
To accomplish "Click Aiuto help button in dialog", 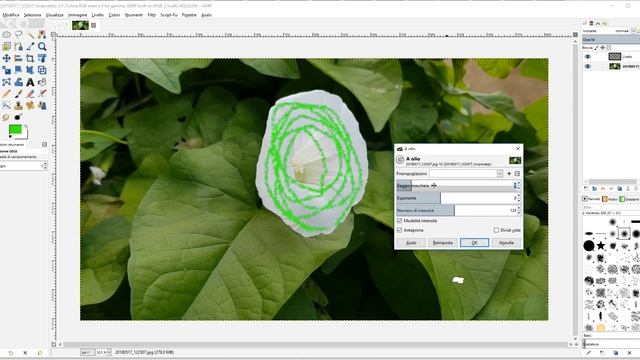I will pos(411,243).
